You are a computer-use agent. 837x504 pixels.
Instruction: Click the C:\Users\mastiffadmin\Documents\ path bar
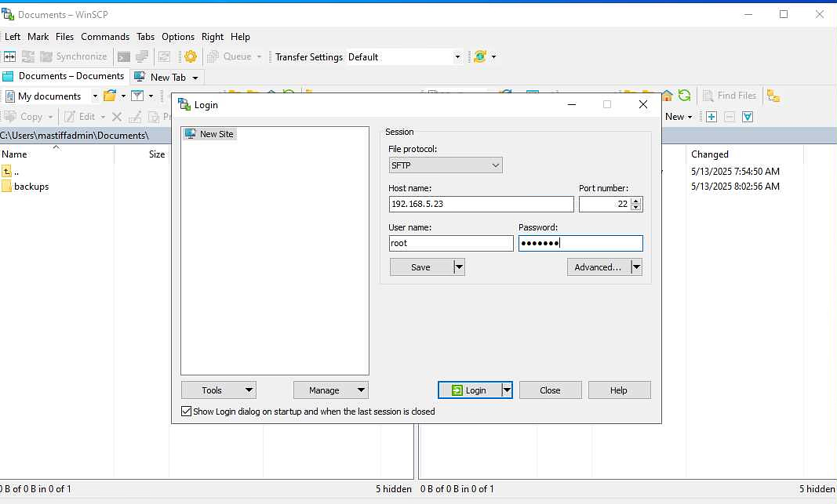pos(86,136)
